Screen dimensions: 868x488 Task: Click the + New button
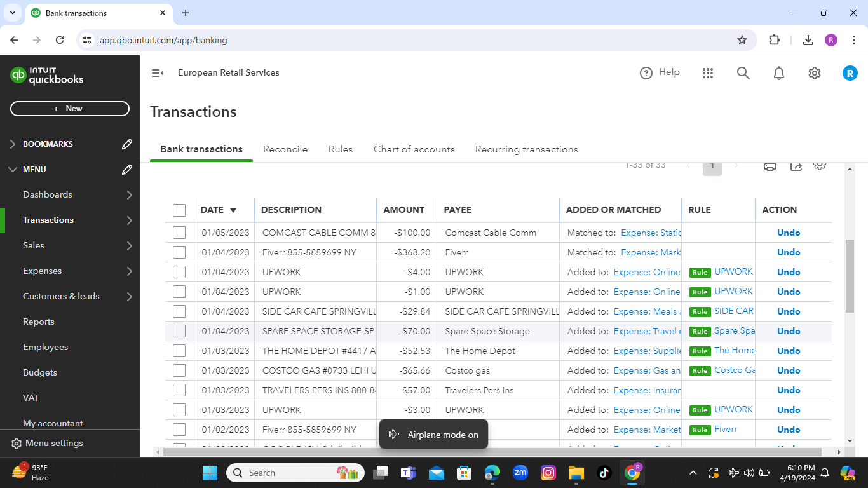(x=70, y=109)
